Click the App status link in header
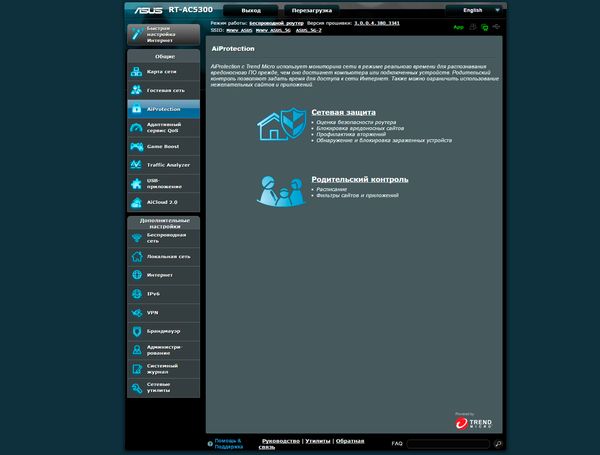 coord(458,27)
